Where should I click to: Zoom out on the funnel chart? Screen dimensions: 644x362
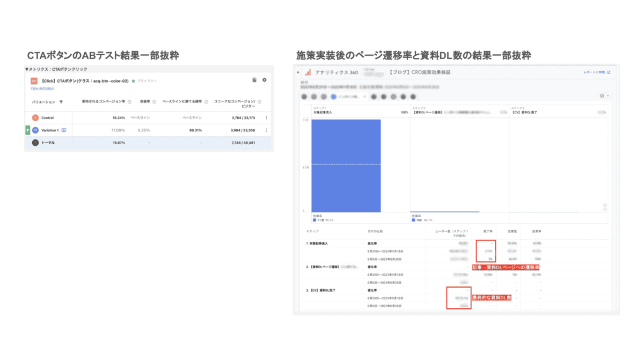coord(605,209)
